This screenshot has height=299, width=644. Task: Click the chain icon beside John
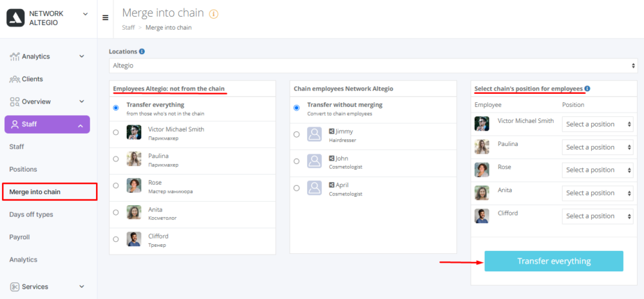coord(332,158)
